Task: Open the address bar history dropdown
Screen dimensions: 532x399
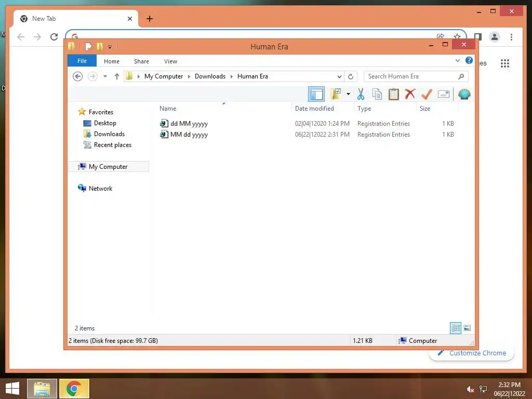Action: (x=339, y=77)
